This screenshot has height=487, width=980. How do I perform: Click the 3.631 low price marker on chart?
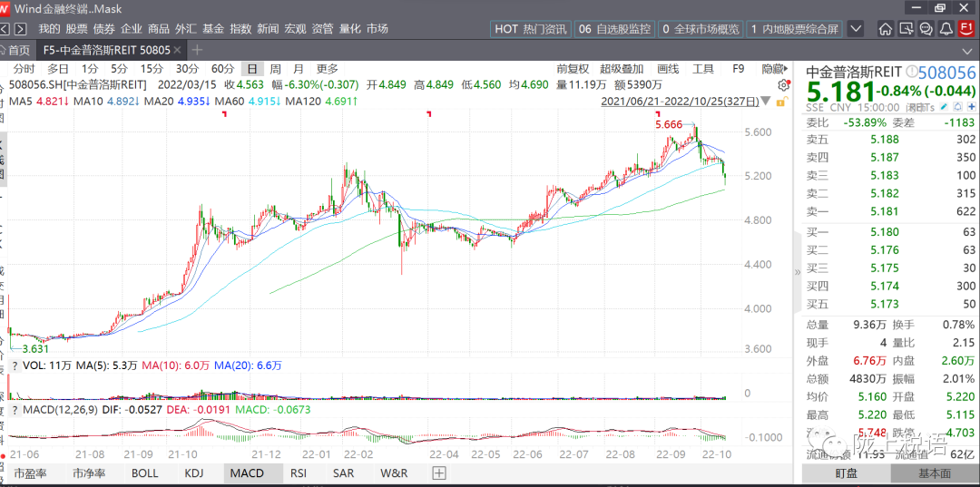[35, 348]
